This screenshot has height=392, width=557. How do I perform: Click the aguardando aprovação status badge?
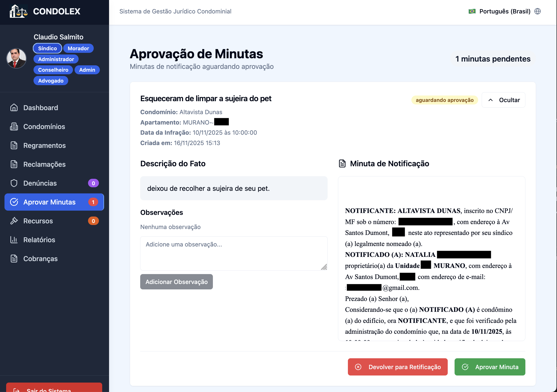click(444, 100)
